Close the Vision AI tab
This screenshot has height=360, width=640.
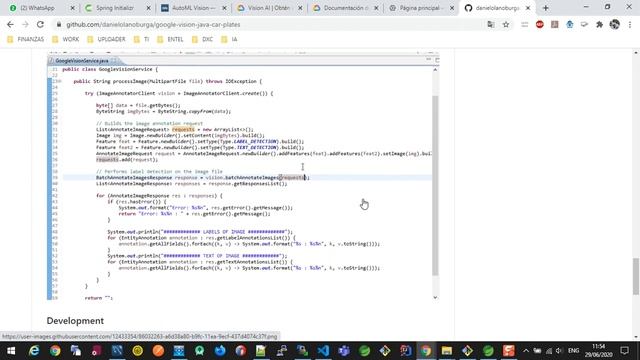[300, 8]
